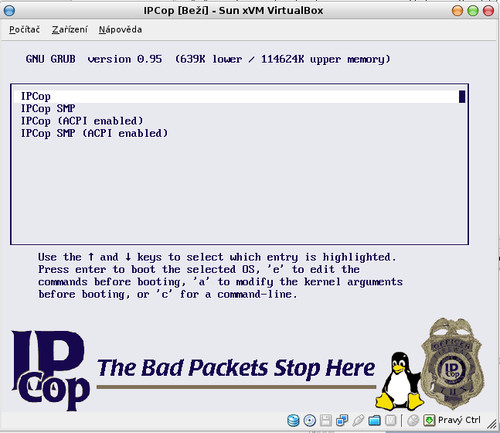Click the CD/DVD drive status icon
The height and width of the screenshot is (433, 500).
[310, 420]
